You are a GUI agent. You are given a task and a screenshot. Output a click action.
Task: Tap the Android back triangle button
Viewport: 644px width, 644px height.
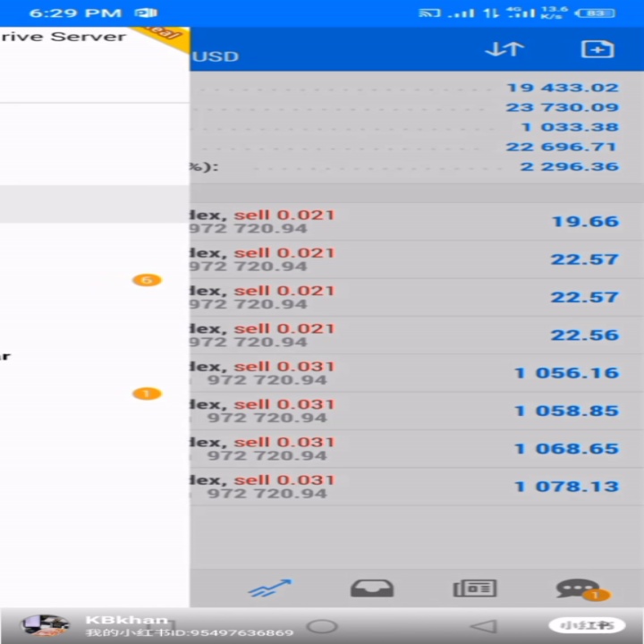pos(484,626)
